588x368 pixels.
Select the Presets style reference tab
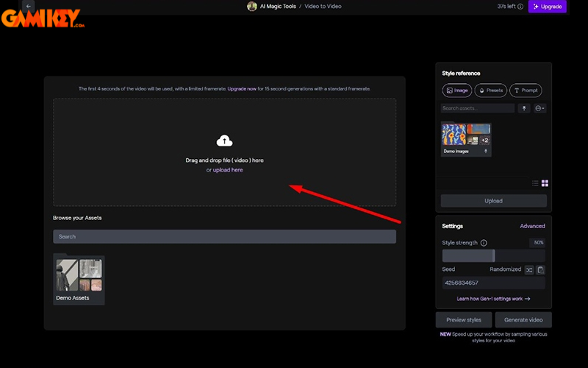click(x=490, y=91)
